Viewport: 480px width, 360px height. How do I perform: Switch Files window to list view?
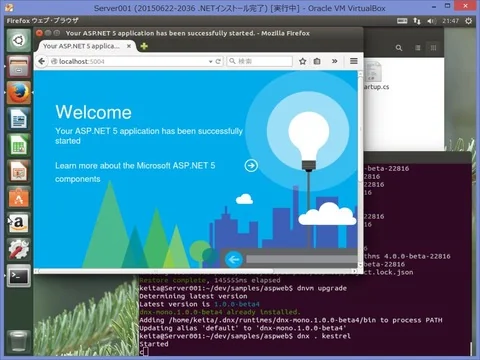point(418,48)
